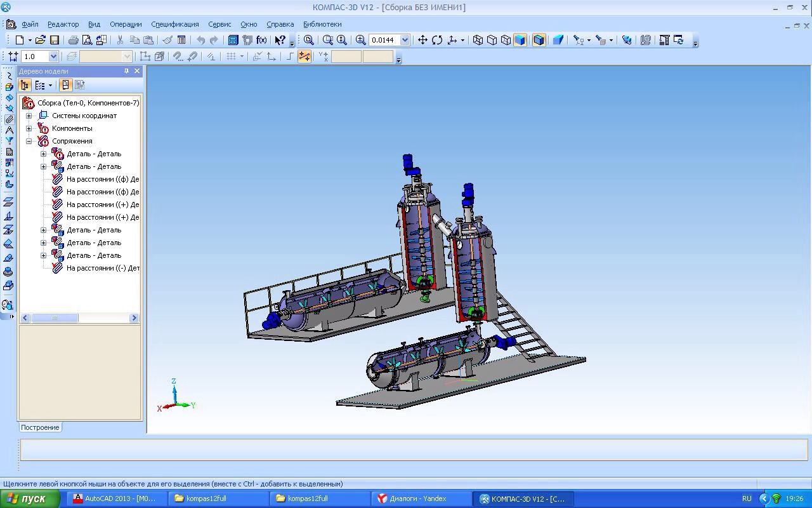Open the Filters funnel panel in the left toolbar
Viewport: 812px width, 508px height.
point(9,141)
